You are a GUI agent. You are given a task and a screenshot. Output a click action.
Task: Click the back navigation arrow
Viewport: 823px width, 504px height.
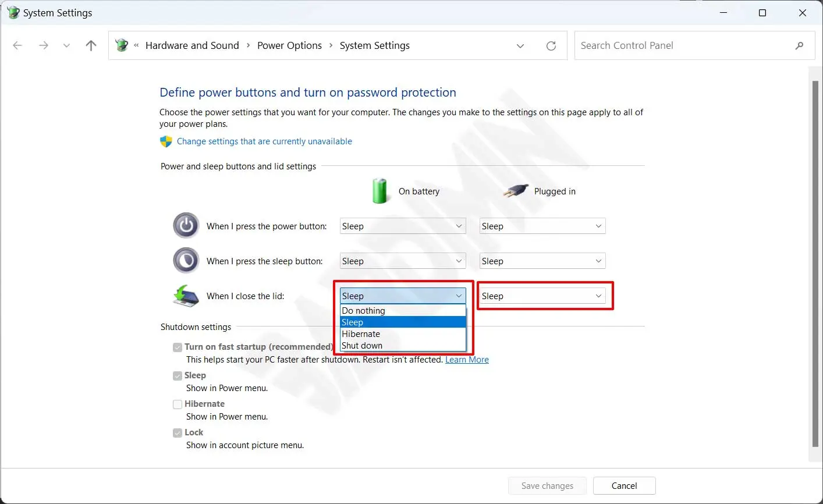click(17, 45)
